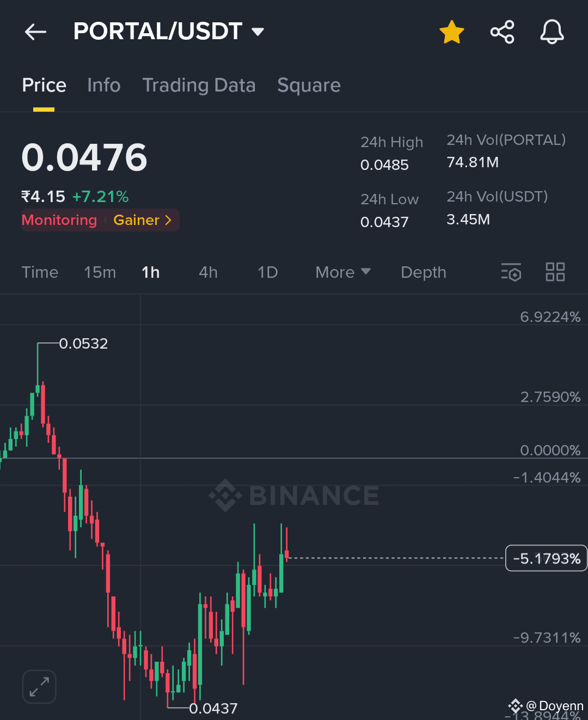
Task: Click the current price 0.0476
Action: [x=84, y=157]
